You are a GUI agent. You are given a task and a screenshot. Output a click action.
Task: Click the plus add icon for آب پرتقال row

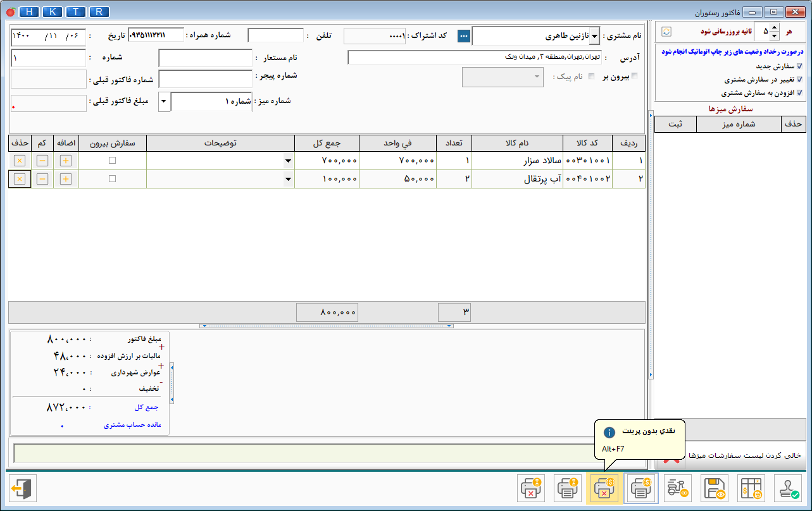pyautogui.click(x=66, y=179)
